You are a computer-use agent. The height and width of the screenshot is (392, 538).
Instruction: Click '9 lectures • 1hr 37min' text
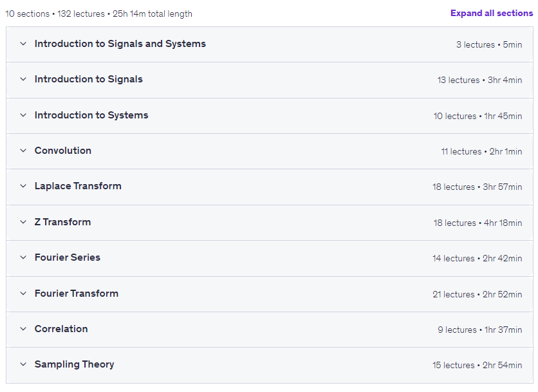click(479, 330)
